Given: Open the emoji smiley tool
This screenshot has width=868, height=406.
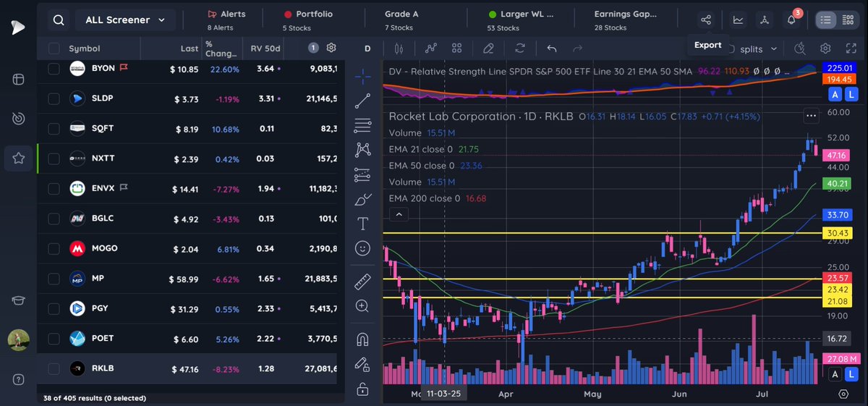Looking at the screenshot, I should coord(363,248).
